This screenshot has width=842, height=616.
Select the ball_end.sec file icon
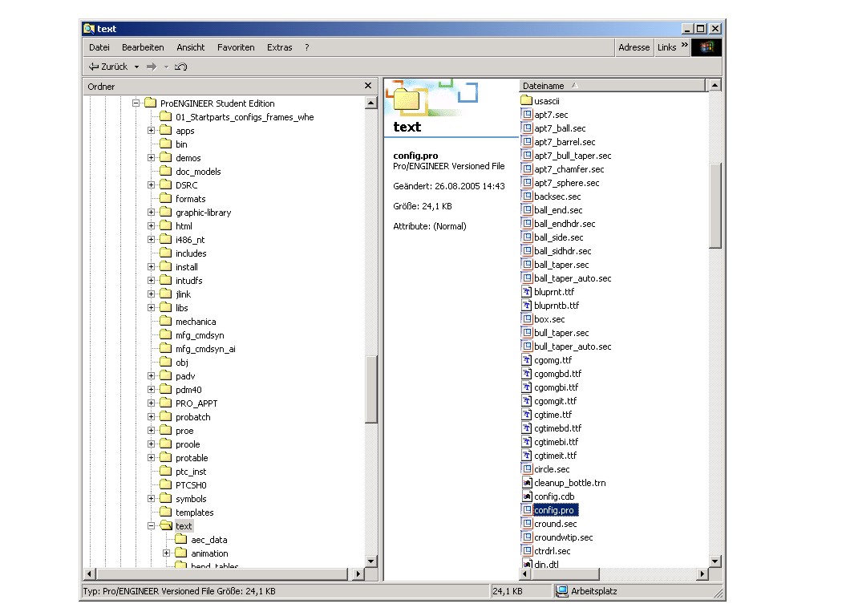point(526,210)
